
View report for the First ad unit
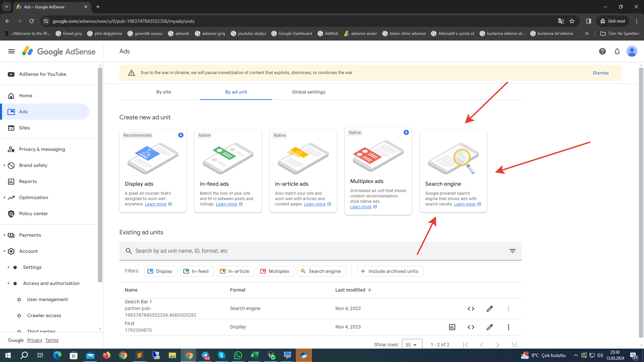(452, 327)
